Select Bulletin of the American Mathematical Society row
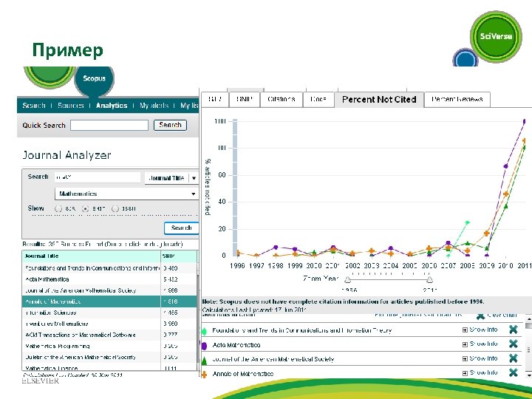The image size is (532, 399). point(109,358)
